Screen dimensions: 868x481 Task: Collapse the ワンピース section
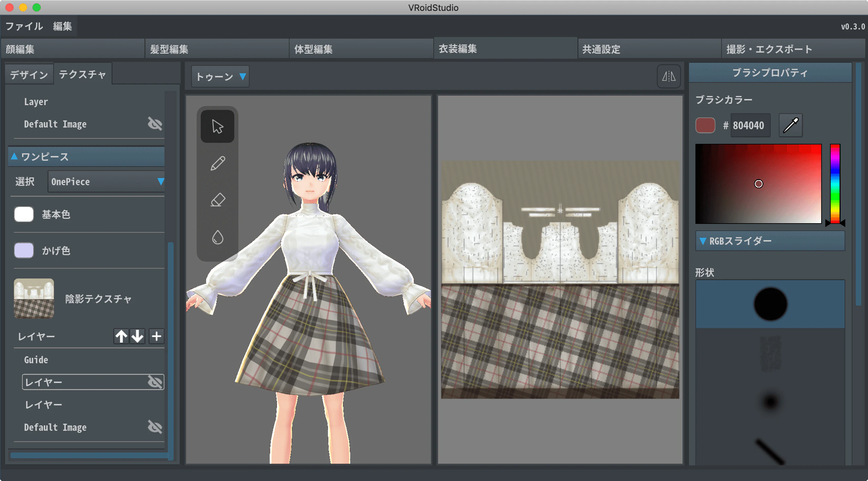tap(86, 157)
